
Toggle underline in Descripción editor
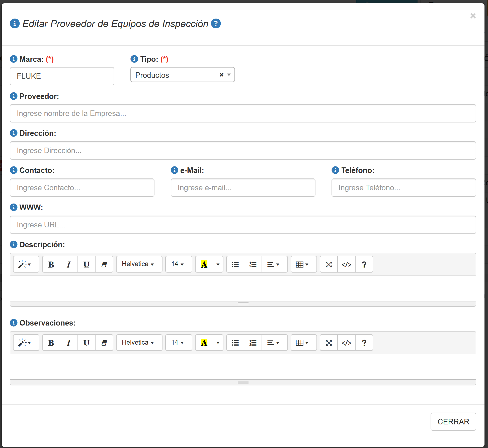tap(87, 264)
